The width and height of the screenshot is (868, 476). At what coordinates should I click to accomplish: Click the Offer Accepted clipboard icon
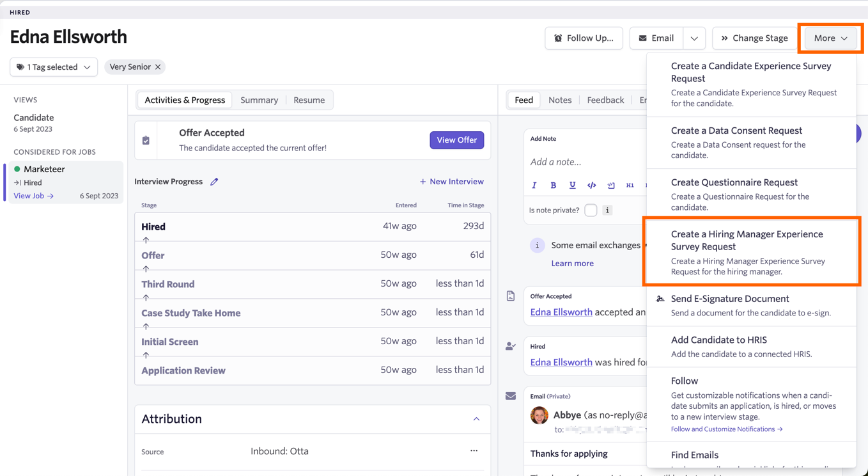[x=146, y=140]
